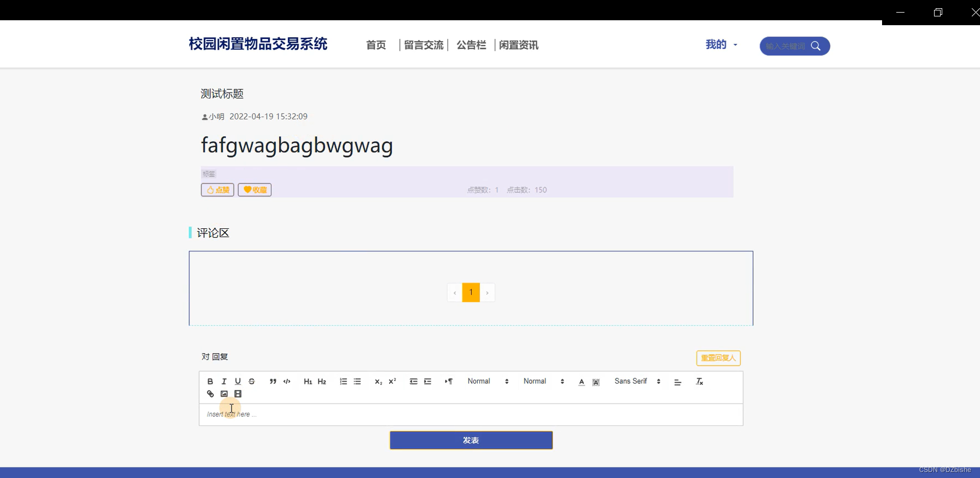
Task: Open the text alignment options
Action: click(x=677, y=382)
